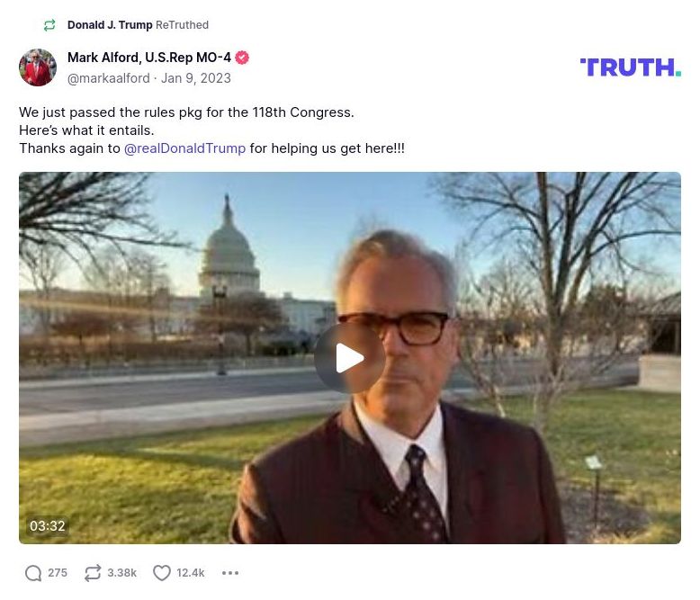Screen dimensions: 700x600
Task: Click the 275 replies count
Action: tap(58, 573)
